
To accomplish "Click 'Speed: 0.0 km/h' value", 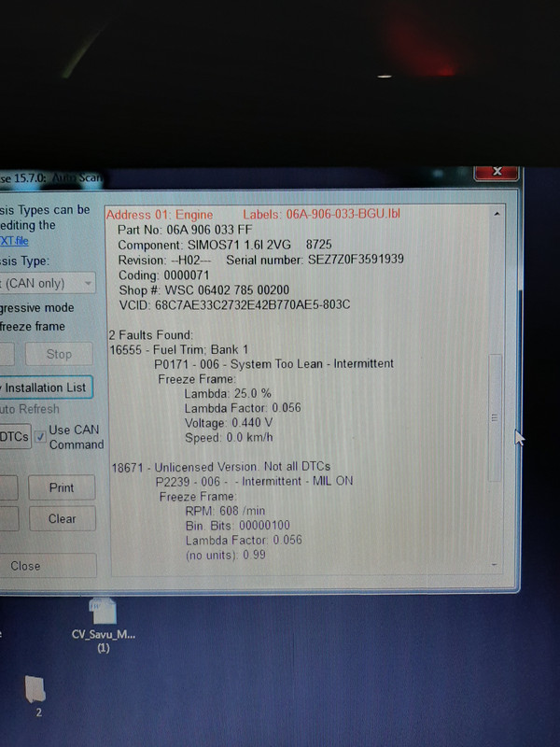I will point(229,437).
